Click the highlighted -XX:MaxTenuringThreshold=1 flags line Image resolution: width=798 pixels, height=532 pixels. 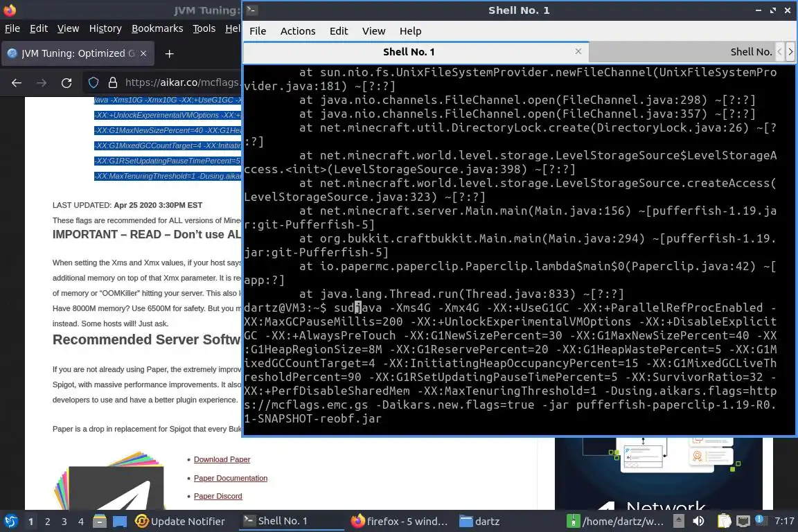click(168, 176)
